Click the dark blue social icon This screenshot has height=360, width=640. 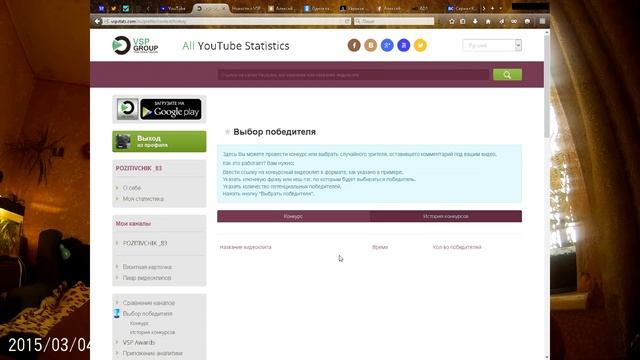coord(404,45)
